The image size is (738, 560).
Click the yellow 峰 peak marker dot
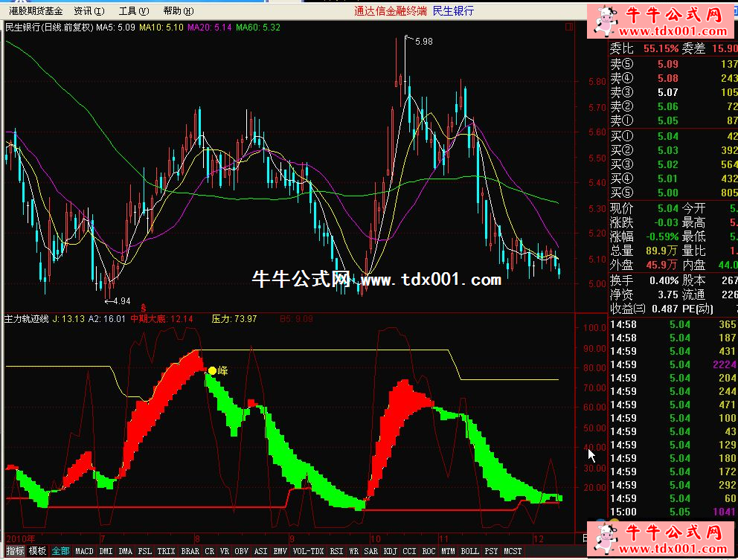212,371
